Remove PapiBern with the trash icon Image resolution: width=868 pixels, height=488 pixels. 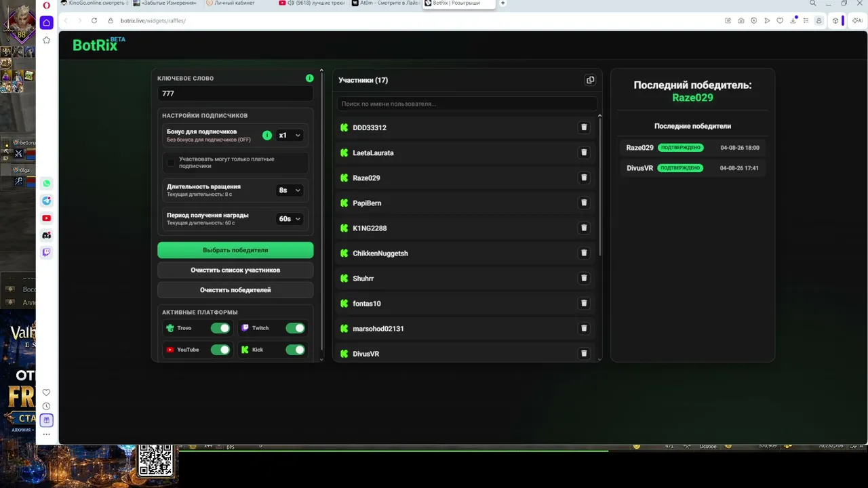(584, 203)
